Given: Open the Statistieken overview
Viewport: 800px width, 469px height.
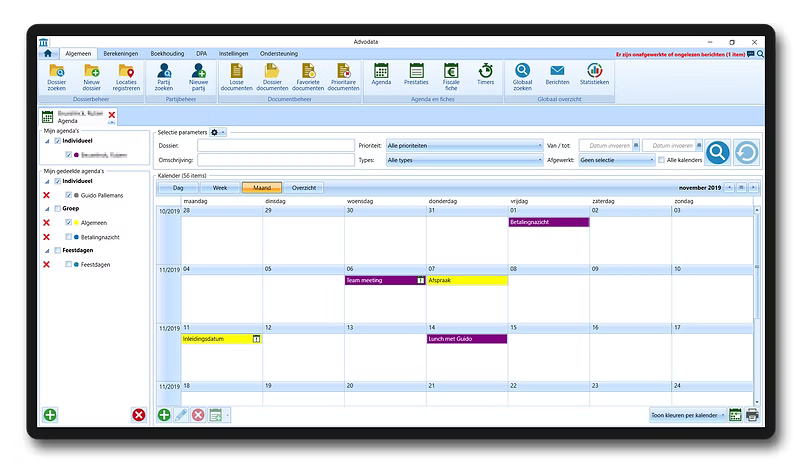Looking at the screenshot, I should [593, 76].
